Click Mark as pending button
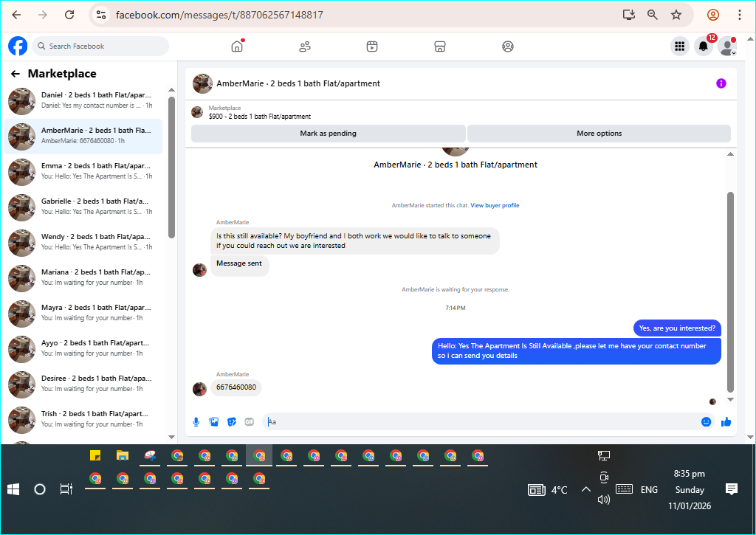Viewport: 756px width, 535px height. point(329,134)
